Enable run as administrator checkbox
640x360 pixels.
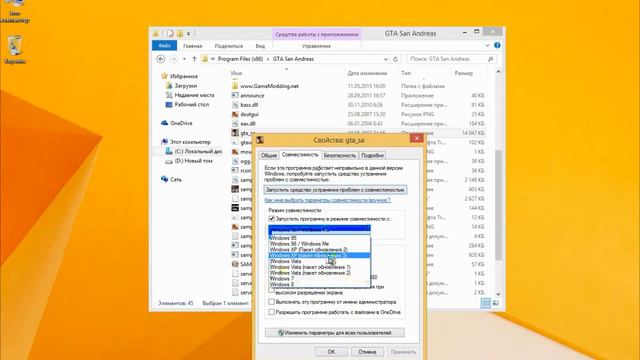point(271,302)
